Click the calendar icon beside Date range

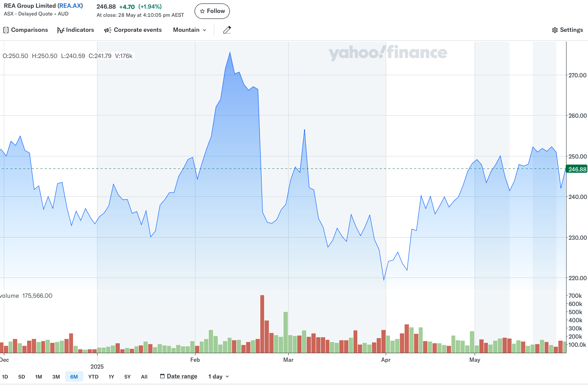tap(162, 376)
